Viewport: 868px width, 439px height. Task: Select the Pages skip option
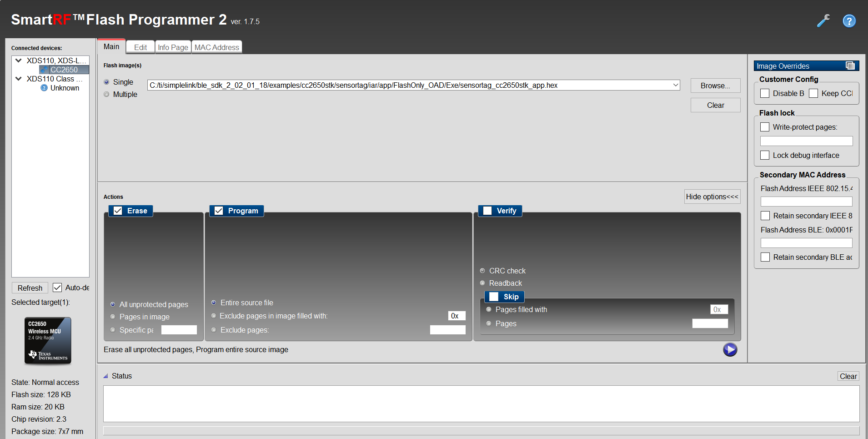tap(489, 323)
